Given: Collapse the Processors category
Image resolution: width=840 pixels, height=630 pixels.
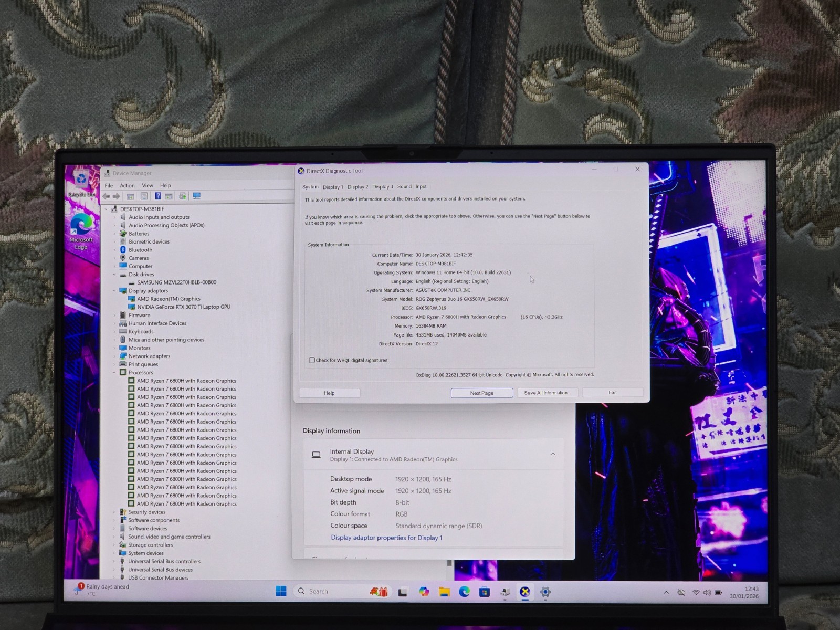Looking at the screenshot, I should tap(114, 373).
